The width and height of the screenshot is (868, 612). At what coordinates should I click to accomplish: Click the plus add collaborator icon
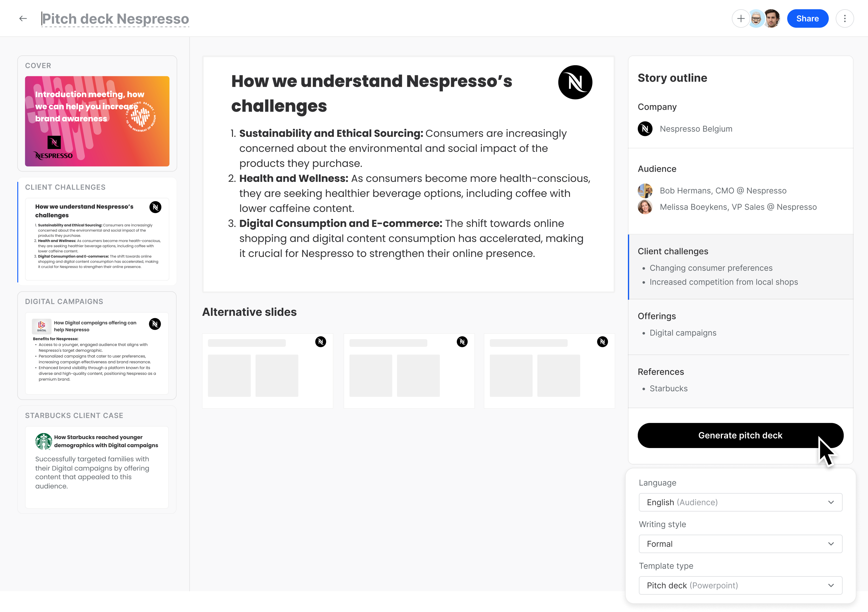pos(740,18)
